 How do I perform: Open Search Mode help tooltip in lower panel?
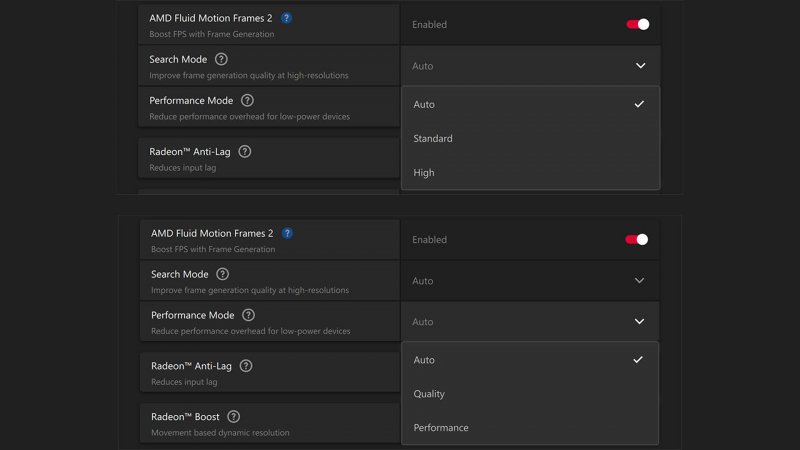222,274
